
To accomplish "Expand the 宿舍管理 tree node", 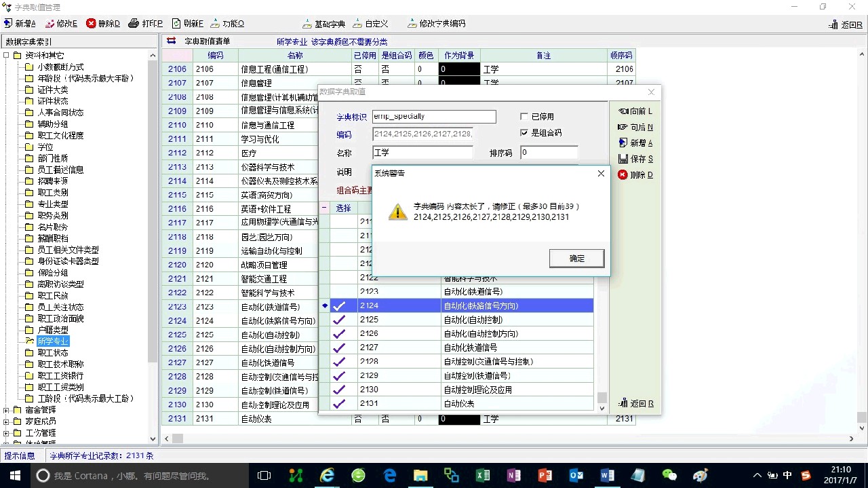I will click(x=7, y=410).
